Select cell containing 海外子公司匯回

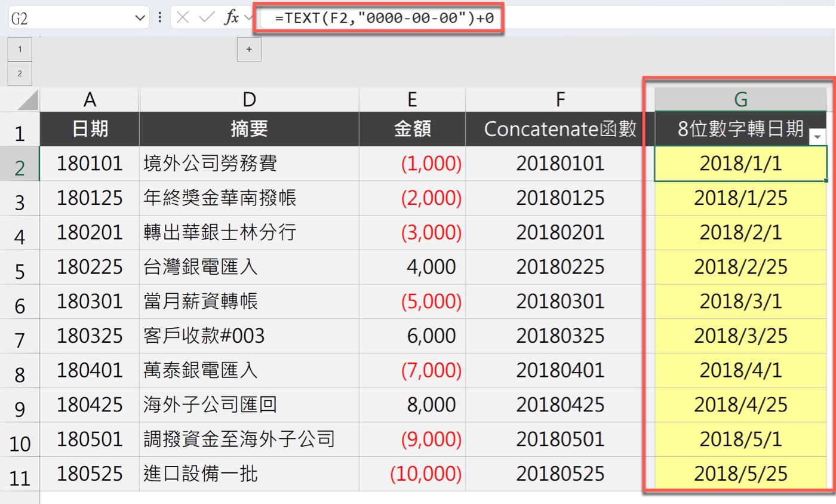[x=249, y=405]
